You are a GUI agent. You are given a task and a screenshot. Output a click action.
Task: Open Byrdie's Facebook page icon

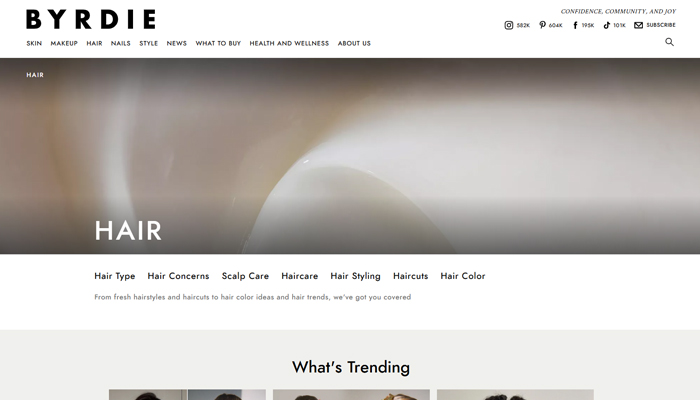point(575,25)
